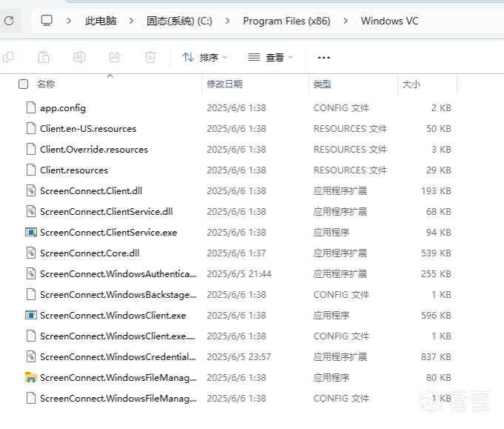Click the 80 KB WindowsFileManager application icon
Viewport: 504px width, 429px height.
tap(31, 378)
